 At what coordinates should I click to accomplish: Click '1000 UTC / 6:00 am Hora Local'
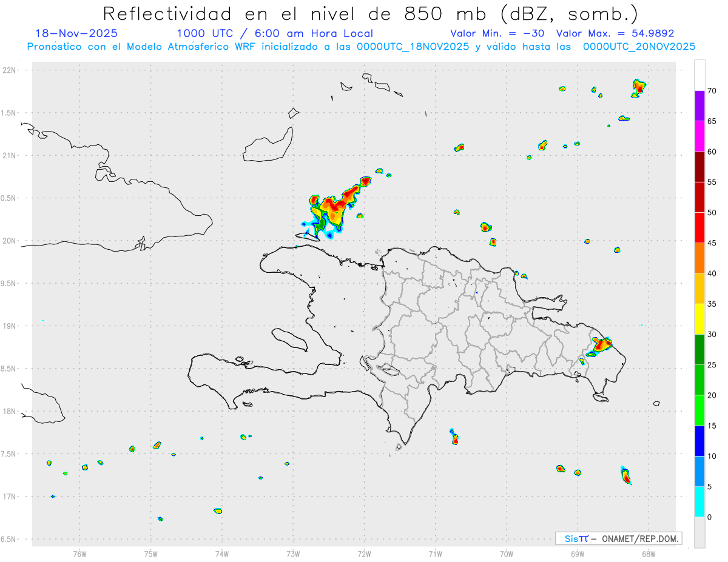[275, 33]
